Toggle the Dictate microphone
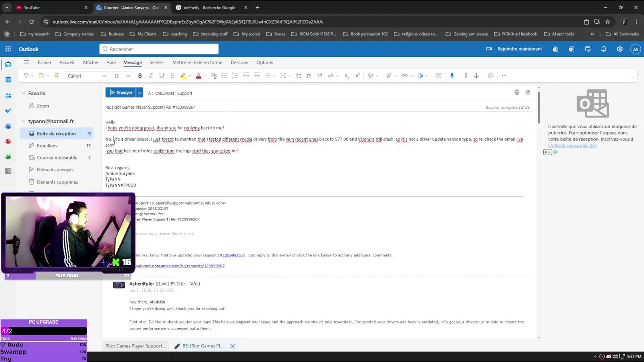 point(452,76)
